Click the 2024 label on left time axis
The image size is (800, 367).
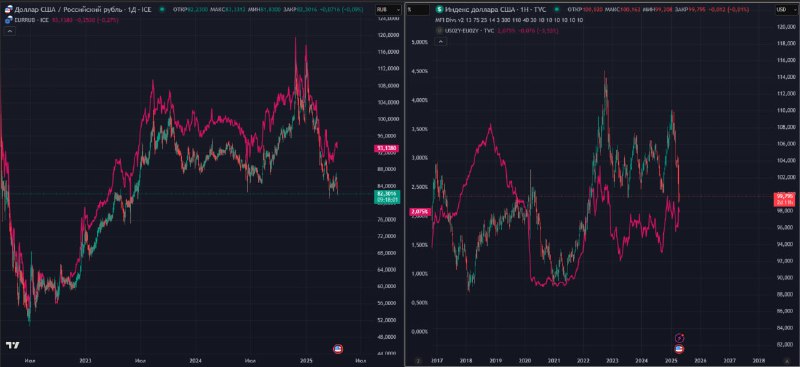(x=196, y=360)
